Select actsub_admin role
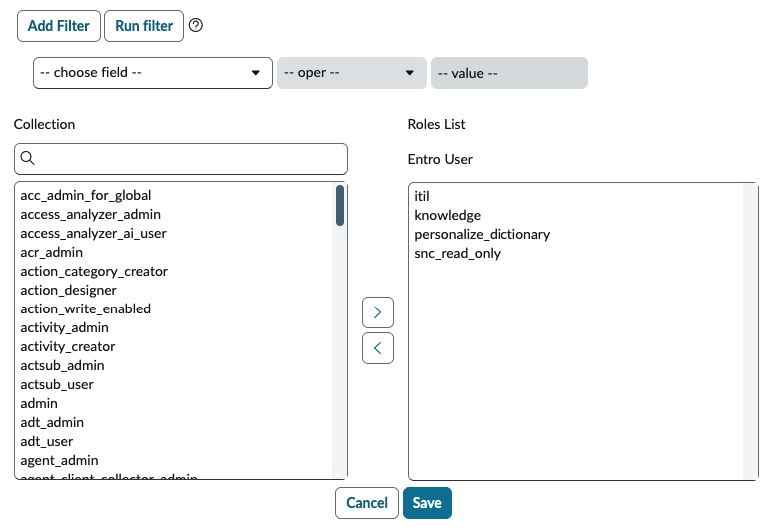This screenshot has width=772, height=532. 63,366
